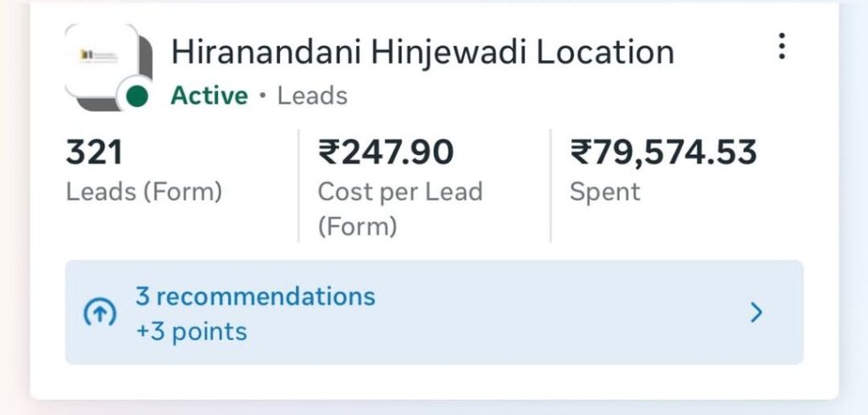The height and width of the screenshot is (415, 868).
Task: Open the three-dot campaign options menu
Action: coord(782,47)
